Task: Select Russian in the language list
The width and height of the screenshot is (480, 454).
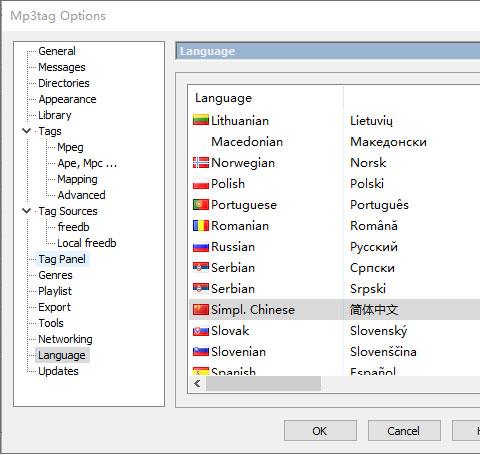Action: tap(335, 247)
